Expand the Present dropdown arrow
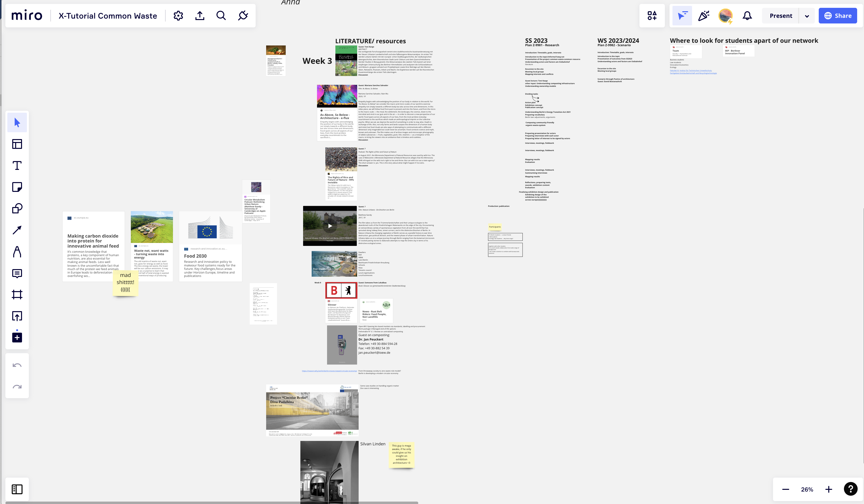This screenshot has width=864, height=504. tap(807, 16)
